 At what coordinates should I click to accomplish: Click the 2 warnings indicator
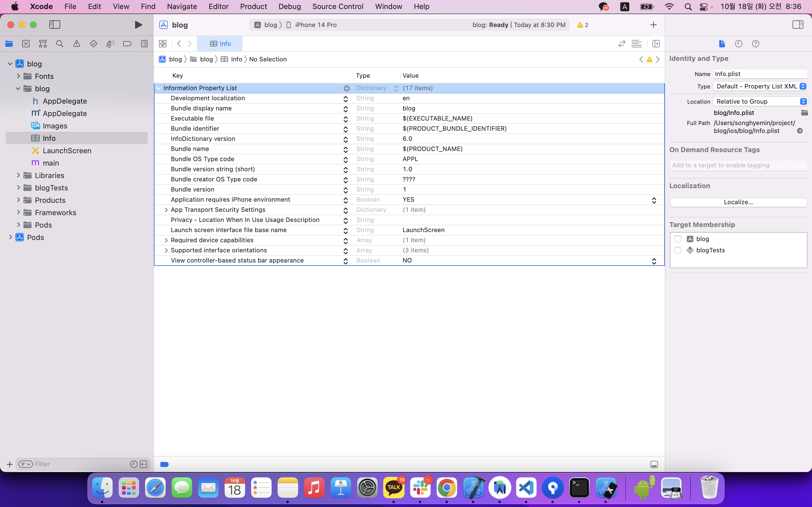click(582, 25)
